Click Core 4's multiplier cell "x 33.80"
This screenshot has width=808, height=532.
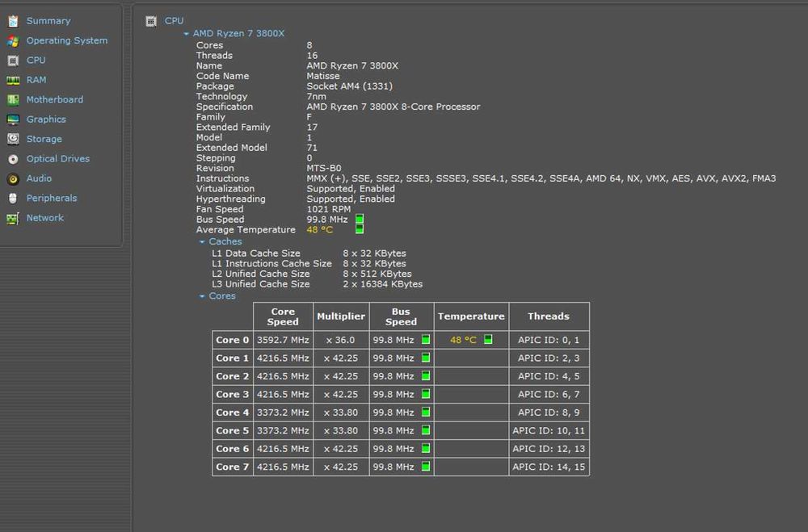pos(341,413)
